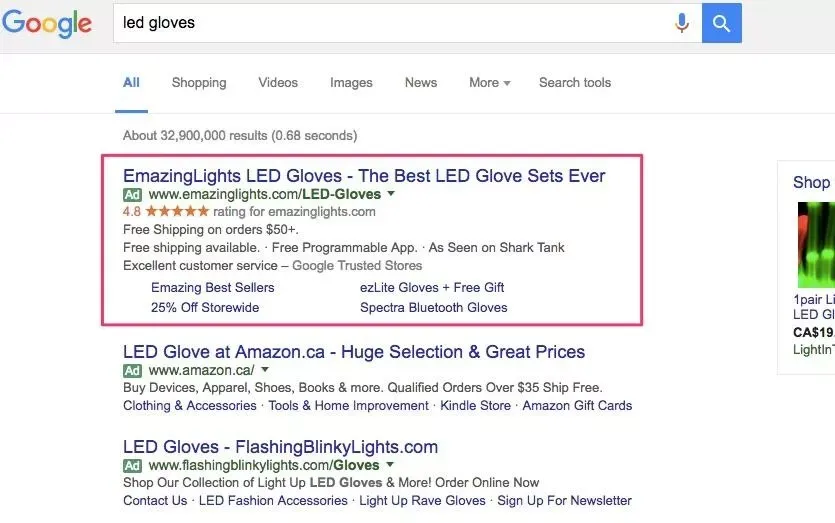Click the Ad badge beside www.amazon.ca
The image size is (835, 523).
[x=132, y=370]
